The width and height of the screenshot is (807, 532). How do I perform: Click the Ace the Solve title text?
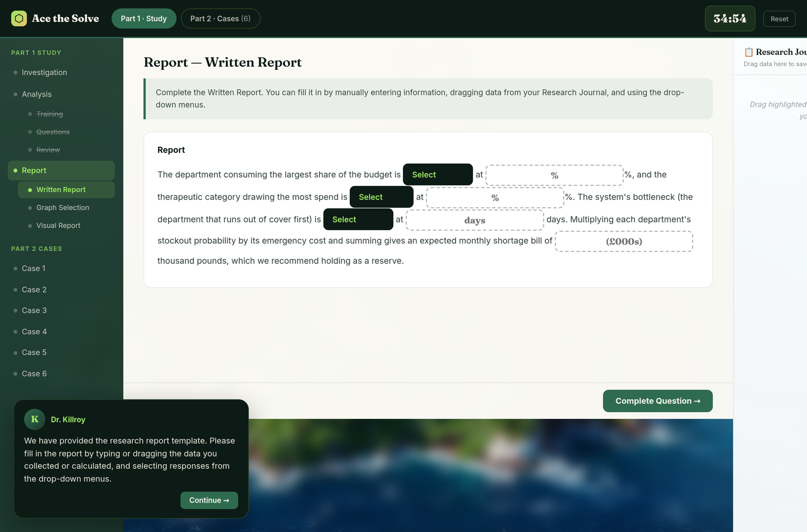(x=66, y=18)
